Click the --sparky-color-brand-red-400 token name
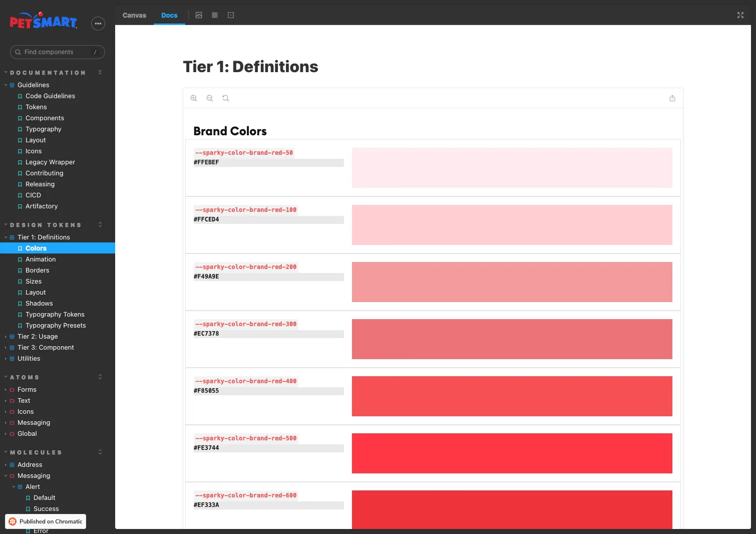This screenshot has height=534, width=756. pyautogui.click(x=246, y=381)
